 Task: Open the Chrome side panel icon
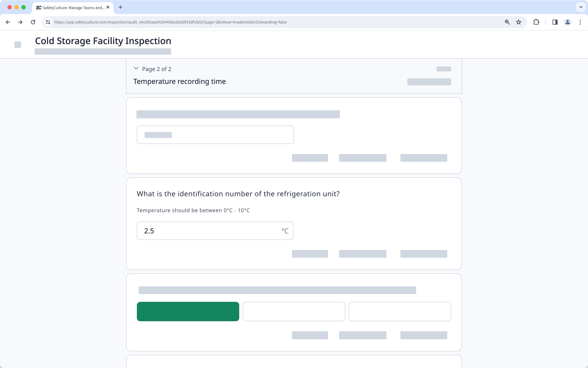pos(555,22)
